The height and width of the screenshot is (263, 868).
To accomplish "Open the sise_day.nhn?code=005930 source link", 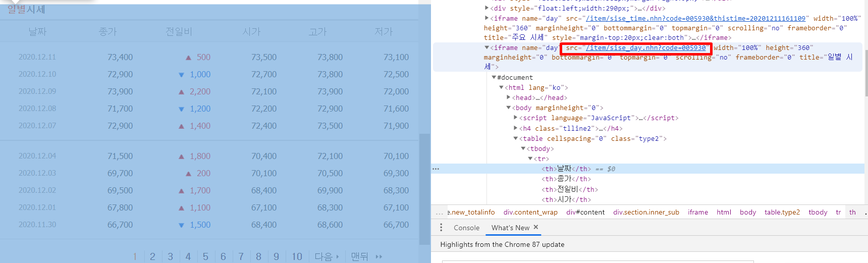I will coord(645,48).
